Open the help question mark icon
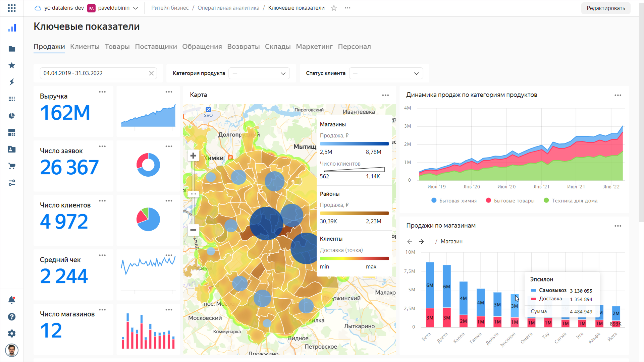Viewport: 644px width, 362px height. tap(12, 317)
